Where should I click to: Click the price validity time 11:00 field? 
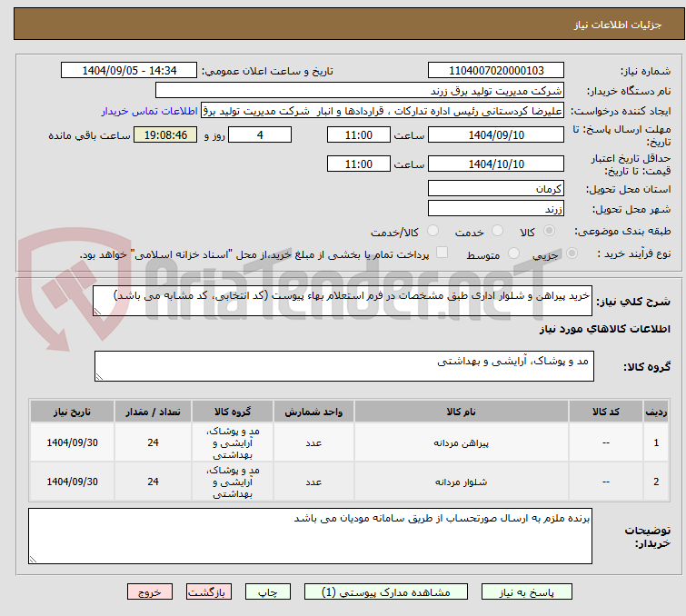(358, 164)
